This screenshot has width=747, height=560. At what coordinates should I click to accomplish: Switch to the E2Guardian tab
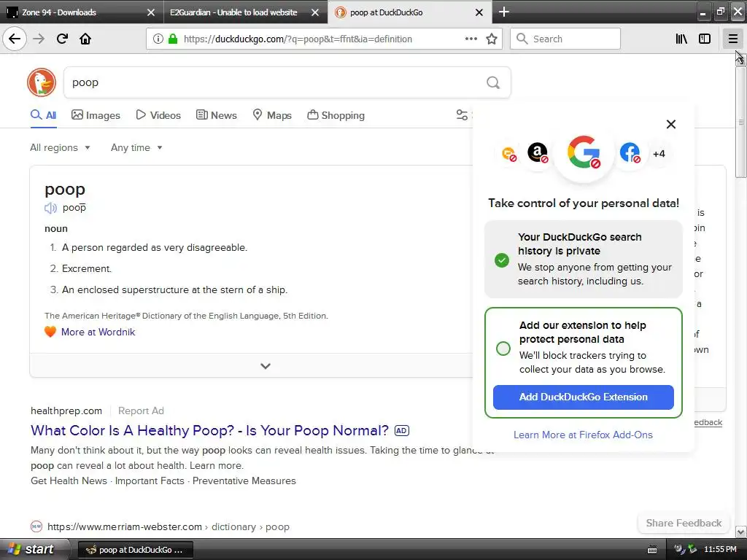(x=245, y=12)
